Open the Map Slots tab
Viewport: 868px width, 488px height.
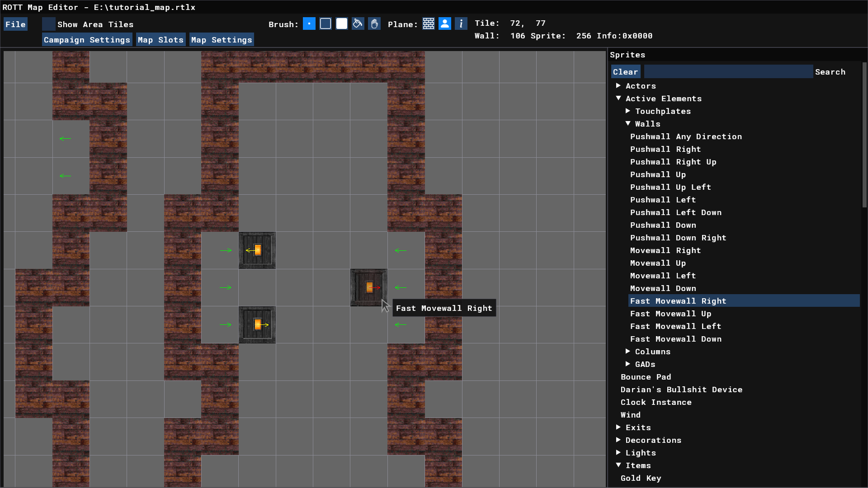(x=160, y=40)
